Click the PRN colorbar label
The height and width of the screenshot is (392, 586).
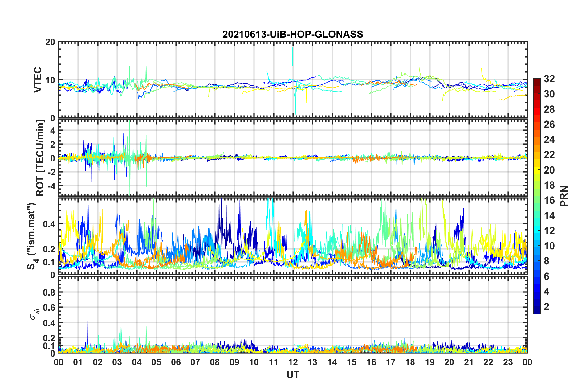pos(564,196)
